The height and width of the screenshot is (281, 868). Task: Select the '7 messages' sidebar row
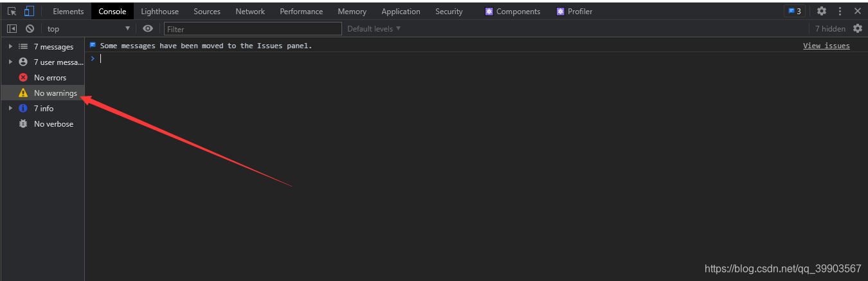click(x=42, y=46)
